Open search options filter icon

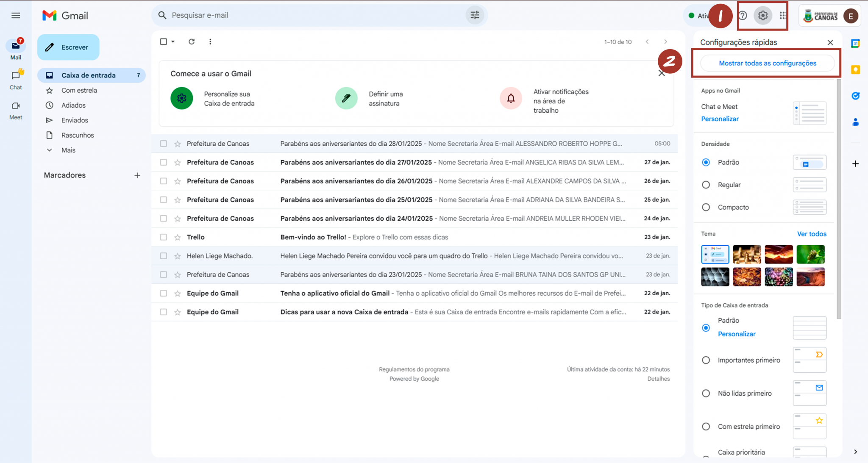coord(475,15)
